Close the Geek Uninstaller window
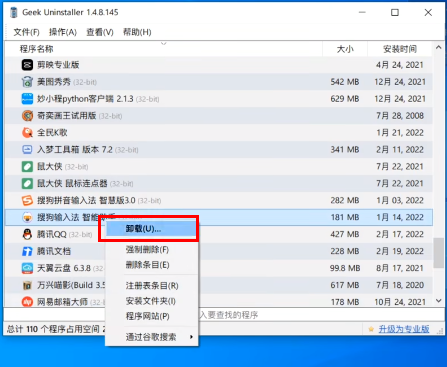The image size is (447, 367). tap(428, 13)
